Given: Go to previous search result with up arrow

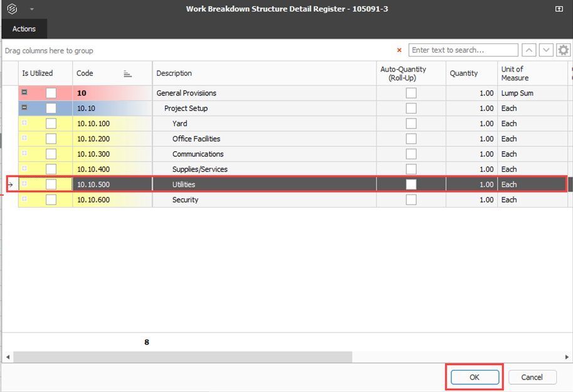Looking at the screenshot, I should 530,50.
